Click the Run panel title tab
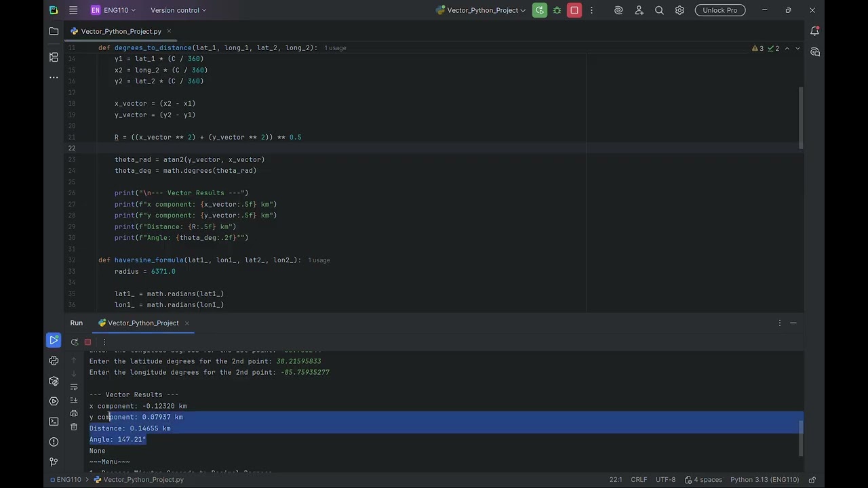The height and width of the screenshot is (488, 868). coord(77,323)
